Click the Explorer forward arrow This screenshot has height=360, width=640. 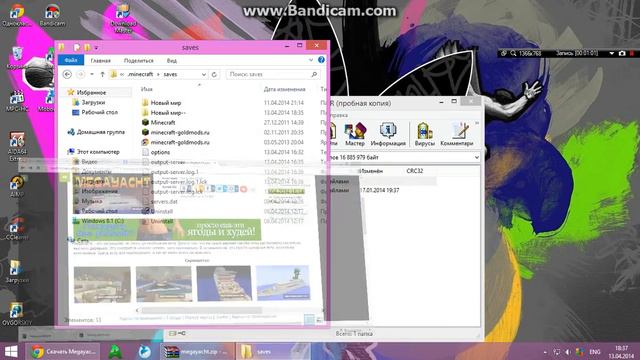click(81, 74)
